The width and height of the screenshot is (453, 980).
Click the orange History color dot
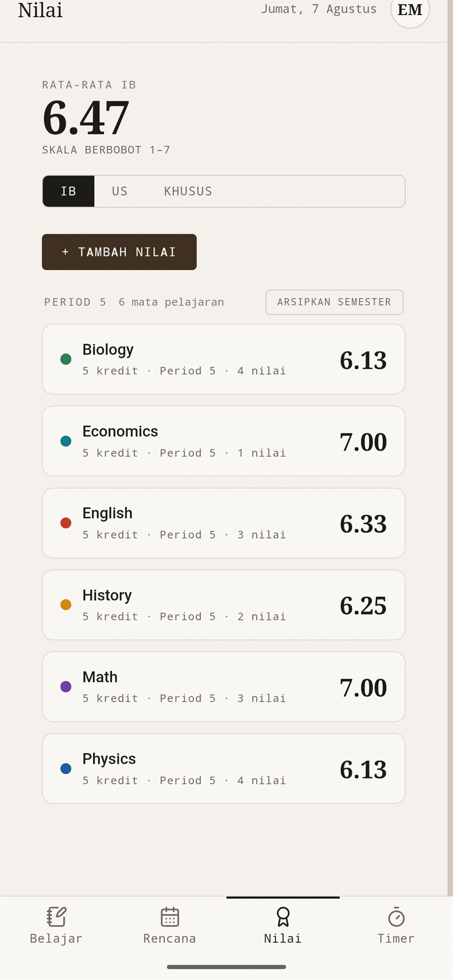66,604
